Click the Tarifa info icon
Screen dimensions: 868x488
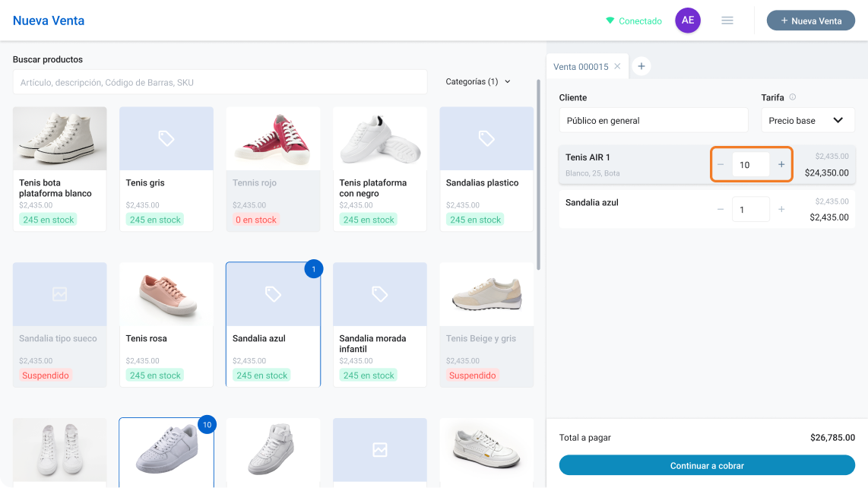point(793,97)
